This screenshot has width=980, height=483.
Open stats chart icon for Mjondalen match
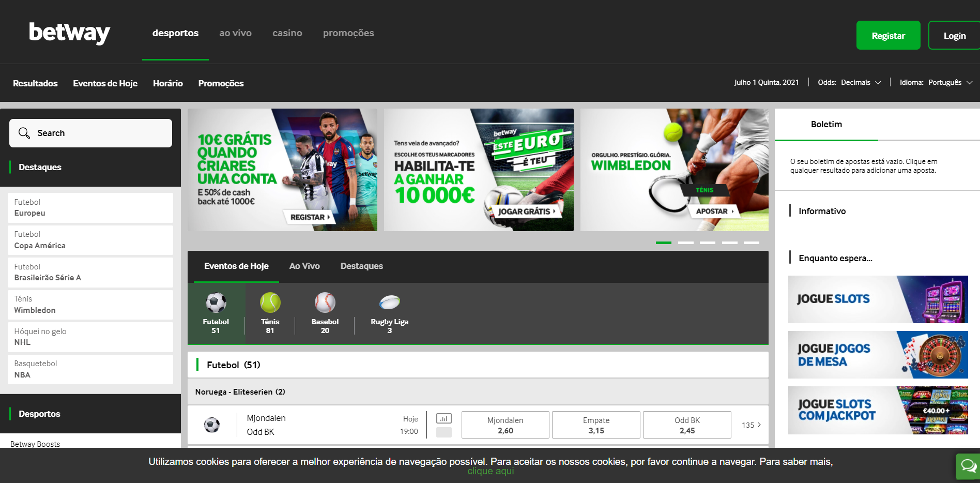coord(444,418)
